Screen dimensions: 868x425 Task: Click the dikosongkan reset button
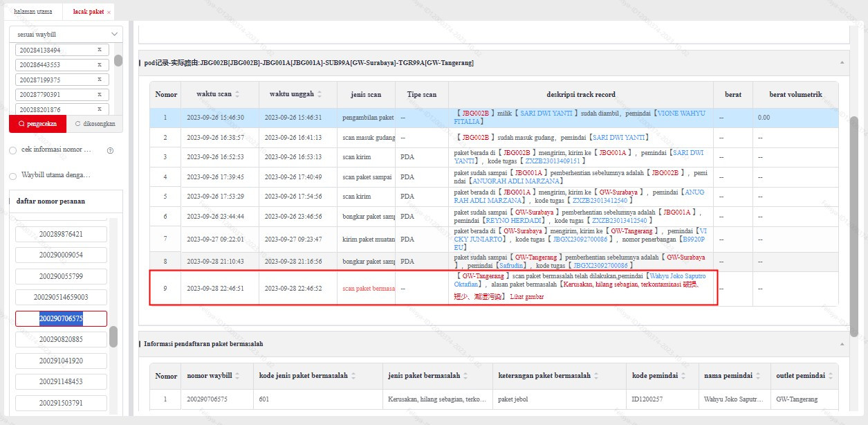point(95,124)
